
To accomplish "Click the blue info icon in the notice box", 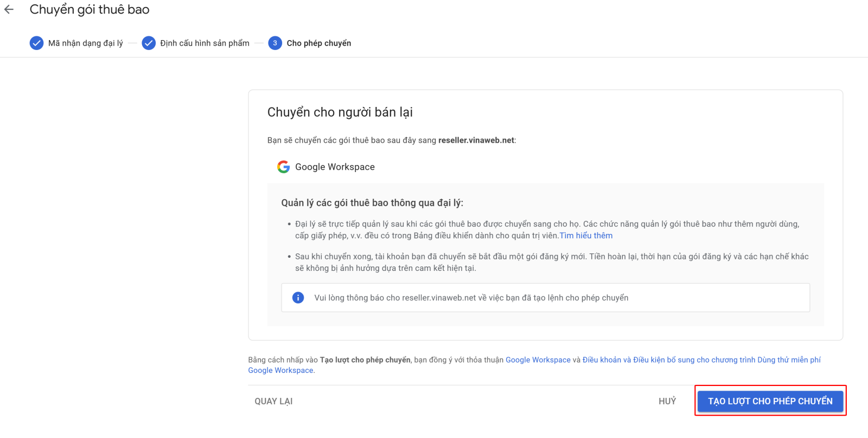I will pyautogui.click(x=298, y=297).
